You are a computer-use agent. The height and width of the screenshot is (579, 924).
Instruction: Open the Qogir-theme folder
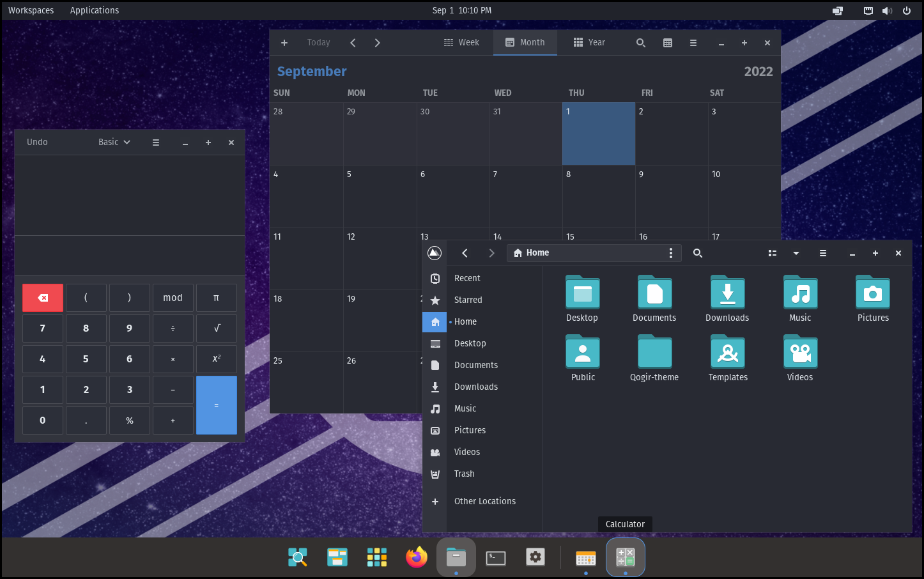[654, 353]
